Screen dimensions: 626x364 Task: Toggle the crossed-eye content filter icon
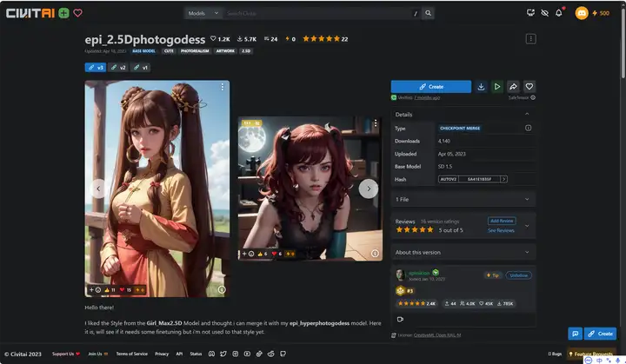point(544,13)
